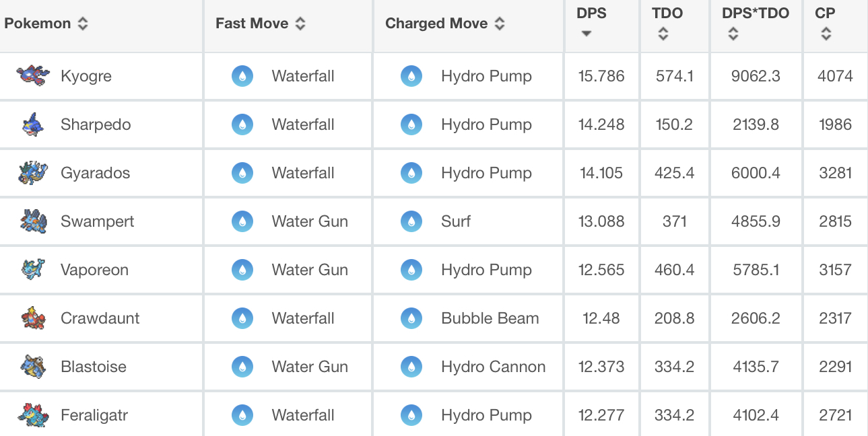Select the Vaporeon name text
Viewport: 868px width, 436px height.
[x=94, y=270]
